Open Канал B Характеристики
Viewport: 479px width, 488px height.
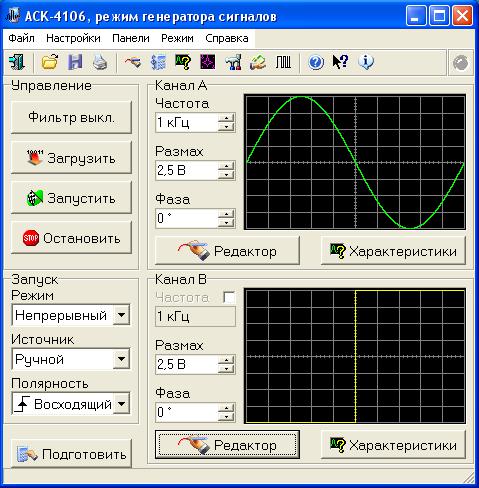click(x=393, y=445)
